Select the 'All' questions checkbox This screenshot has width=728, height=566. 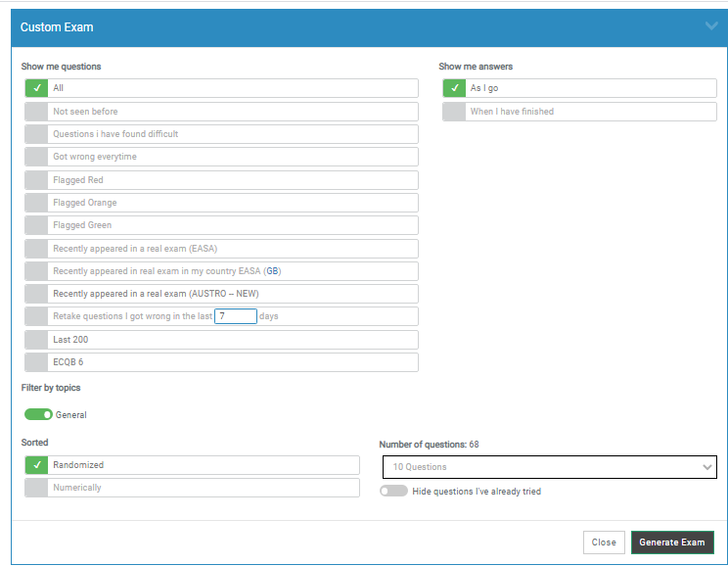(37, 88)
